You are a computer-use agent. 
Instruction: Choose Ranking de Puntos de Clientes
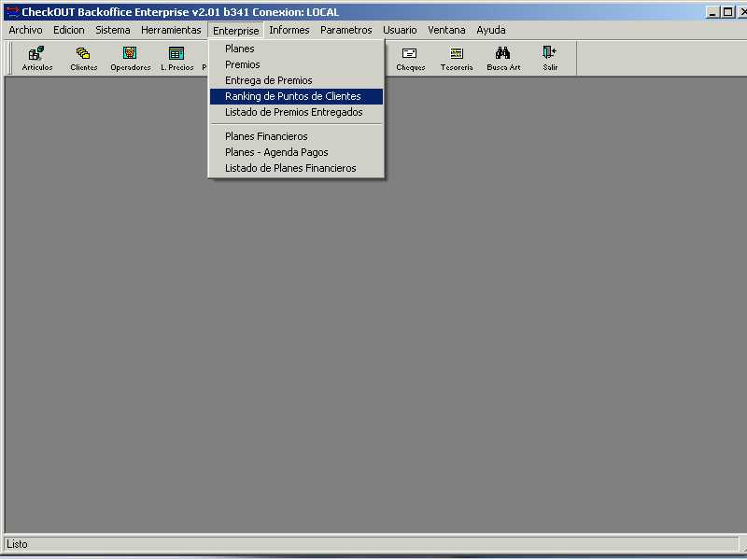point(296,96)
